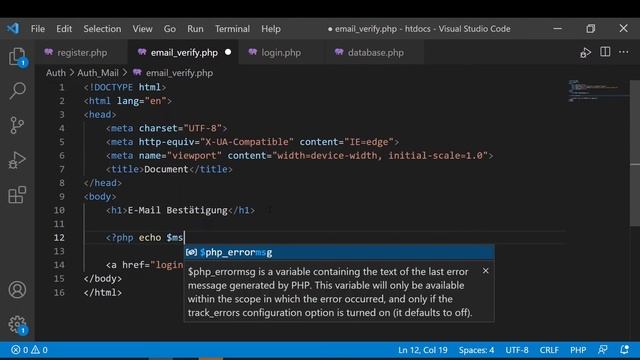Select the Auth breadcrumb segment

click(56, 73)
